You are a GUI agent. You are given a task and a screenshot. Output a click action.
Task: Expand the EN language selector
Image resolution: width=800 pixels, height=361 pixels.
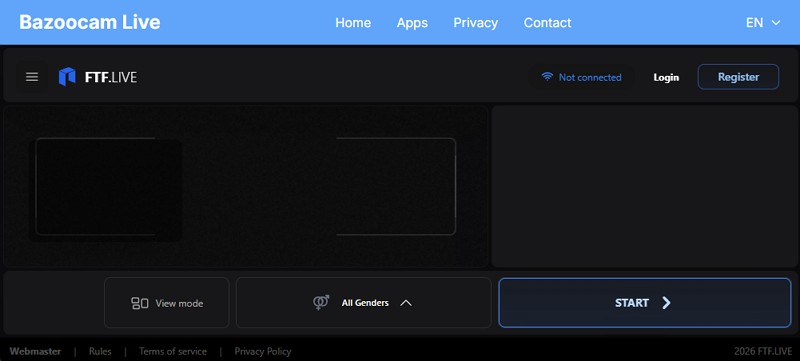point(763,22)
